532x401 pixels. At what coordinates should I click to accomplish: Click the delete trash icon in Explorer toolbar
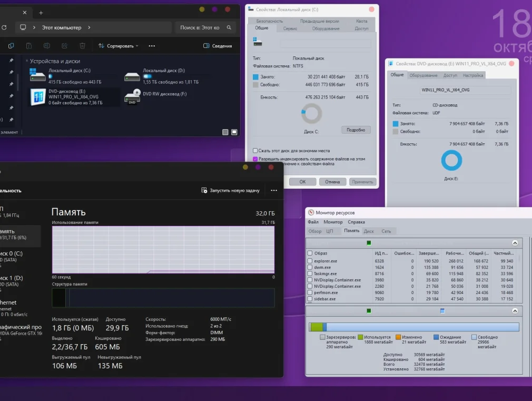click(82, 46)
